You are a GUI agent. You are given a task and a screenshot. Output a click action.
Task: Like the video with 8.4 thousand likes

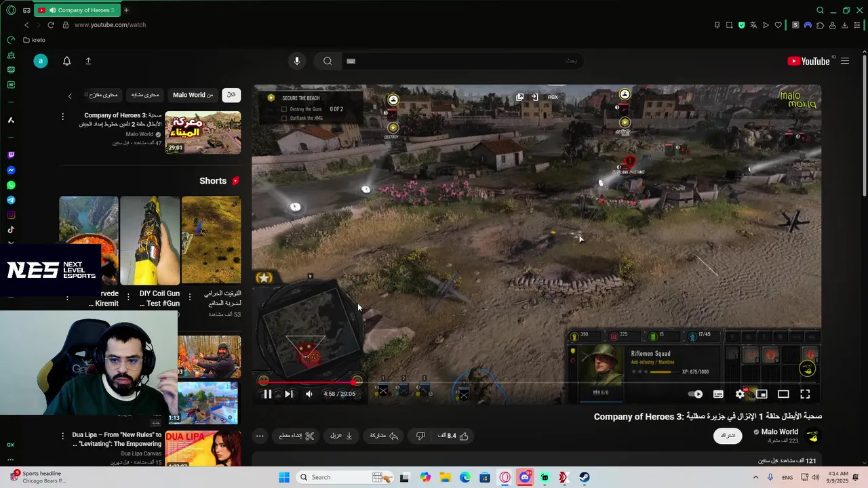[454, 436]
